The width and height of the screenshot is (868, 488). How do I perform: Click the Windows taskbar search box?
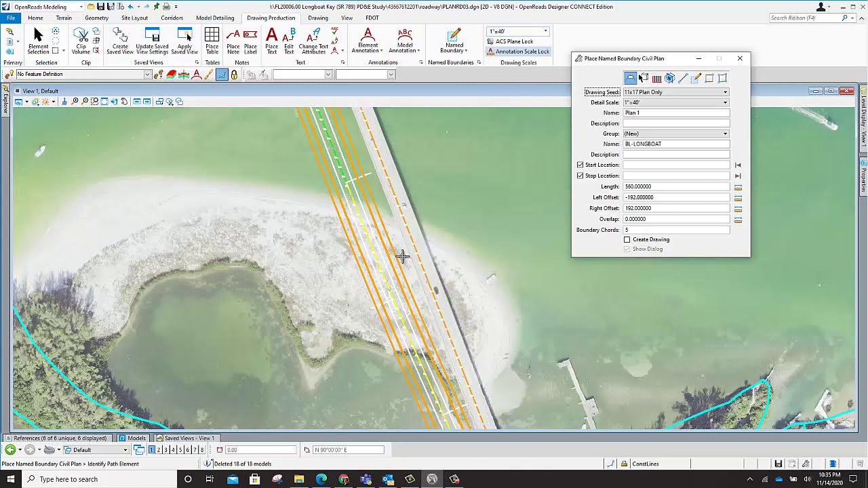(100, 479)
